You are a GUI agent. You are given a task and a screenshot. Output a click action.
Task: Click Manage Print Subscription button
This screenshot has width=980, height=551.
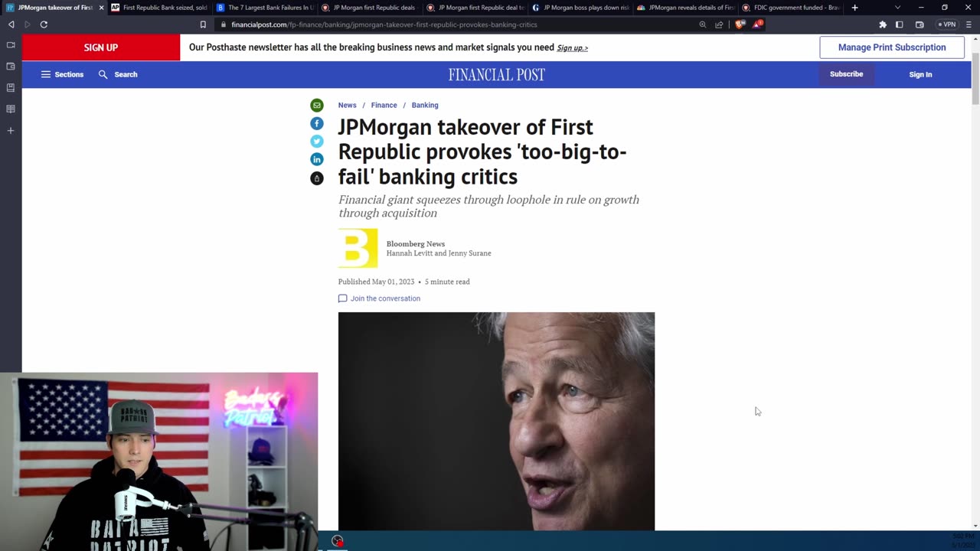[892, 47]
